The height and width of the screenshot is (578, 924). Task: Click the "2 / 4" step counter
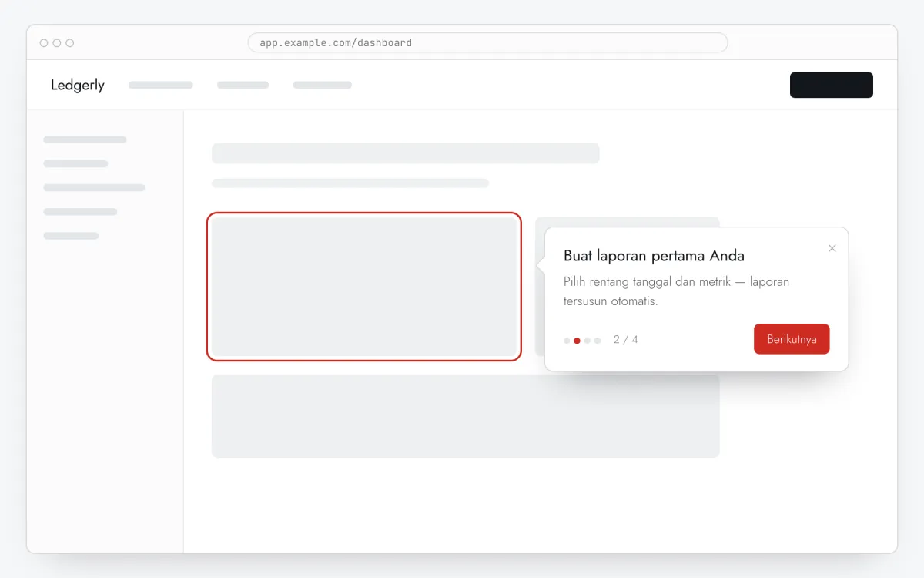tap(625, 340)
